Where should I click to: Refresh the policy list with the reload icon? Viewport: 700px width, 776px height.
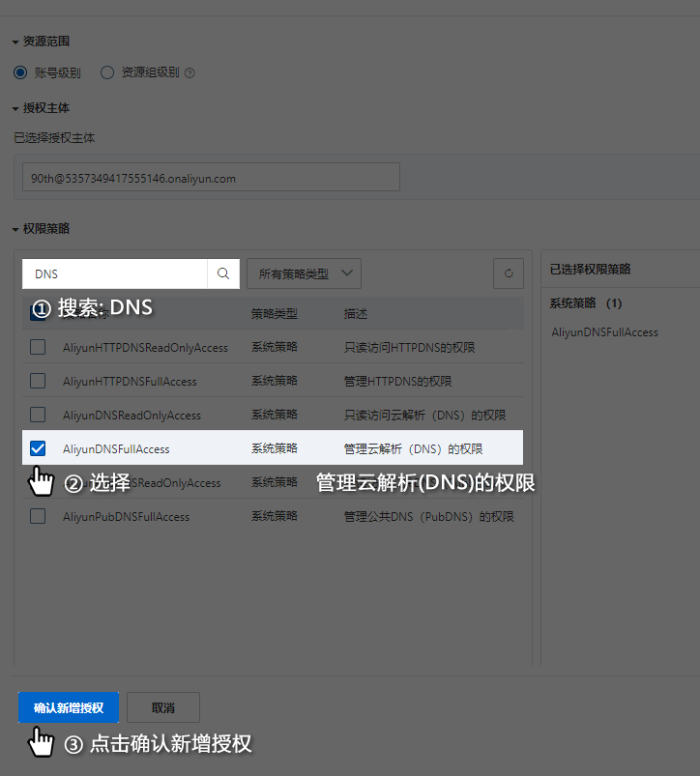tap(509, 273)
